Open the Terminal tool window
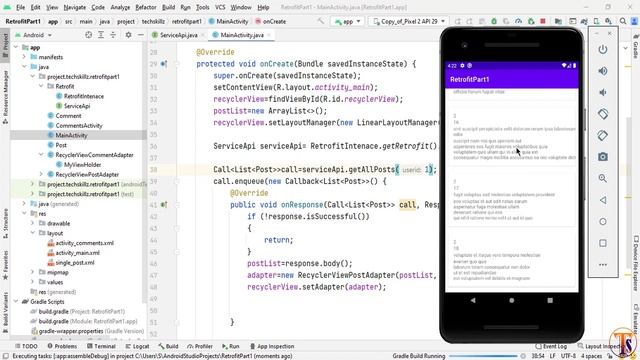 click(100, 346)
